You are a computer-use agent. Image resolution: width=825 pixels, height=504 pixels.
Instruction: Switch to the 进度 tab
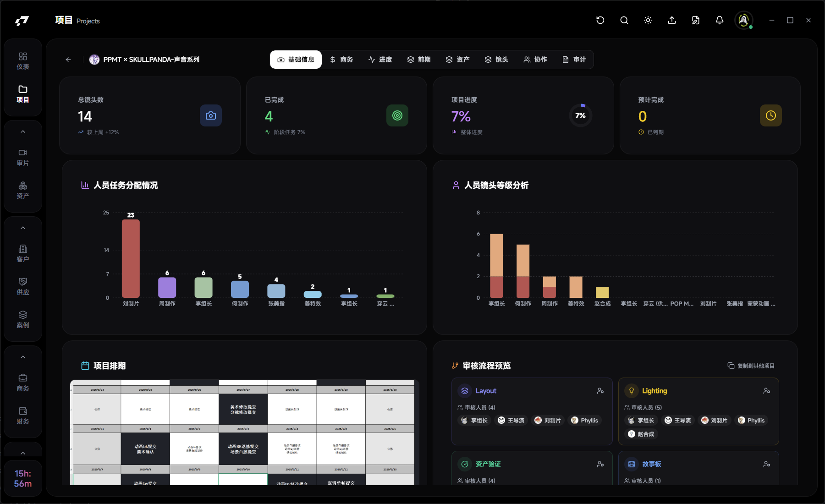coord(380,60)
